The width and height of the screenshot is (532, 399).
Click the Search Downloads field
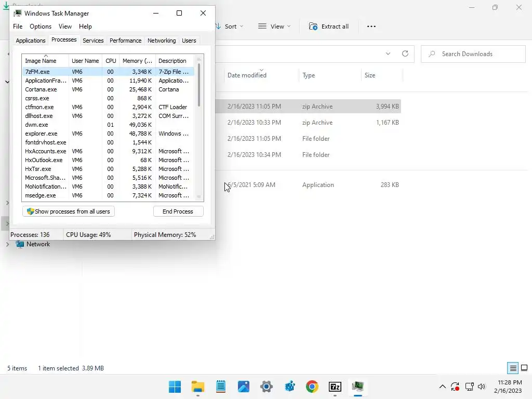[x=473, y=54]
